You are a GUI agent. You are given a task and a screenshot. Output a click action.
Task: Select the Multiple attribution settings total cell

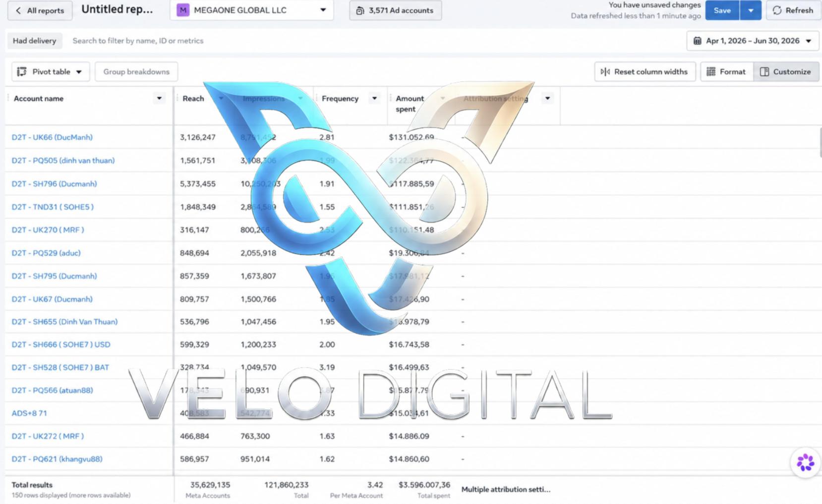(506, 490)
